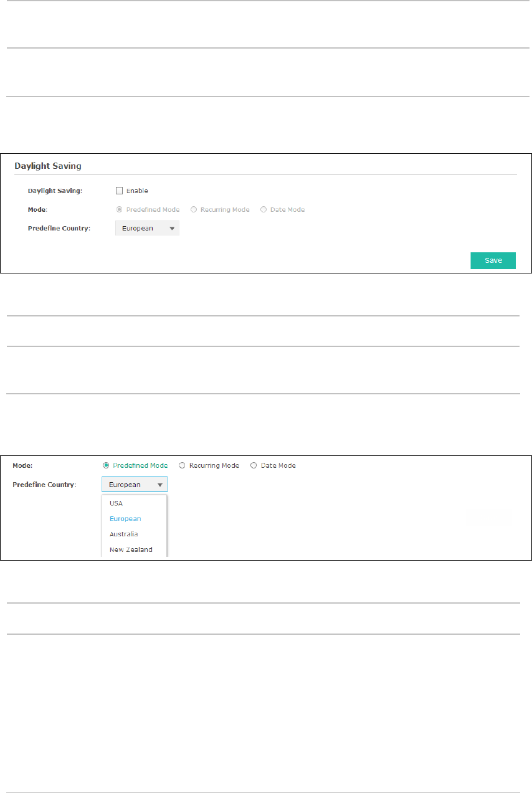The height and width of the screenshot is (793, 532).
Task: Choose green Predefined Mode radio above open list
Action: click(x=106, y=465)
